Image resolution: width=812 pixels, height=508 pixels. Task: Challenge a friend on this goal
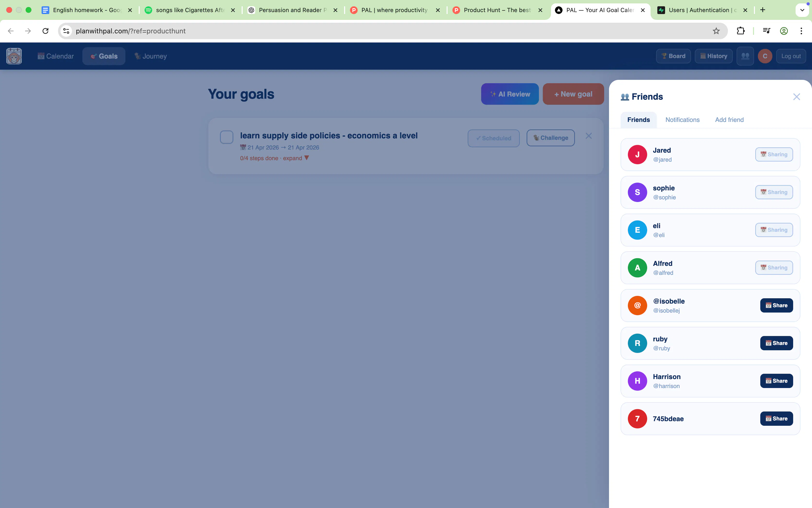click(551, 138)
